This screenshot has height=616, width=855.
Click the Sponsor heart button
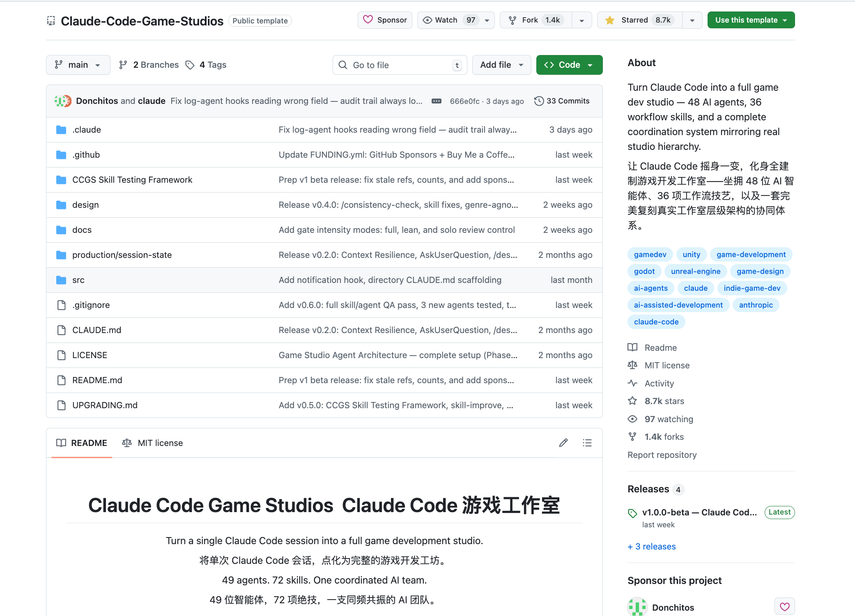385,20
